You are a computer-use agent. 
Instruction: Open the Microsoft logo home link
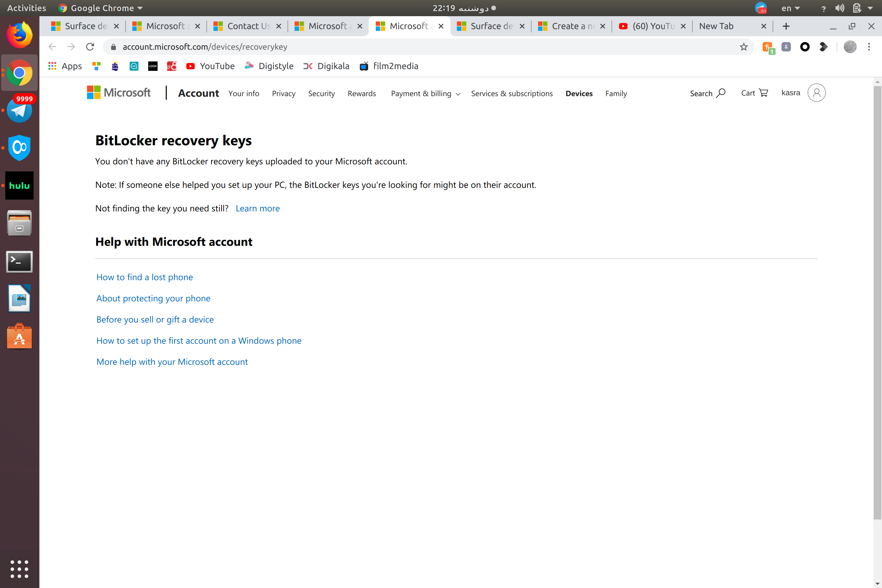point(118,92)
